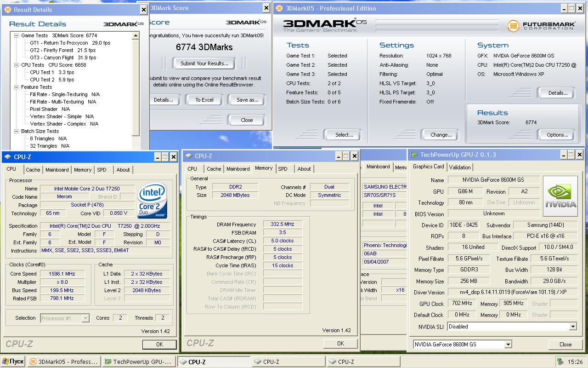
Task: Click the 3DMark05 Professional Edition title bar icon
Action: (279, 8)
